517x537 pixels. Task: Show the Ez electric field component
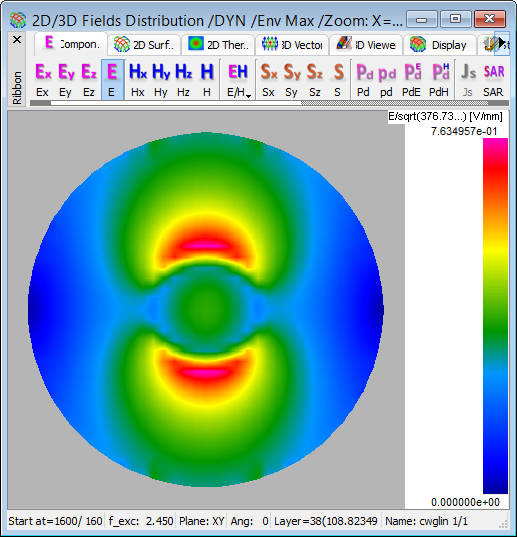[x=89, y=80]
